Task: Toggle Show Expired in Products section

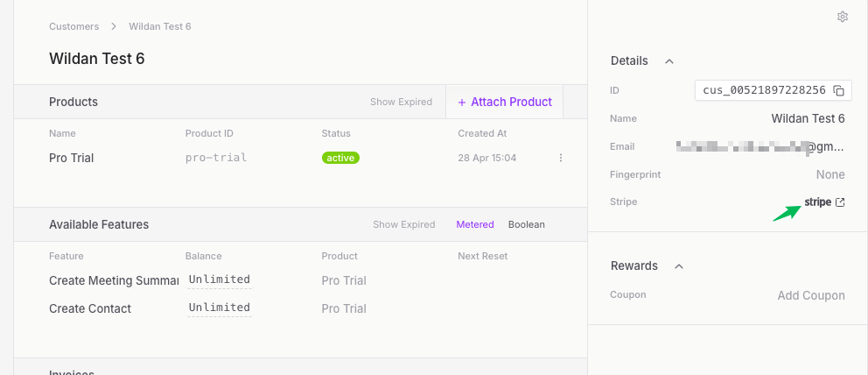Action: [401, 102]
